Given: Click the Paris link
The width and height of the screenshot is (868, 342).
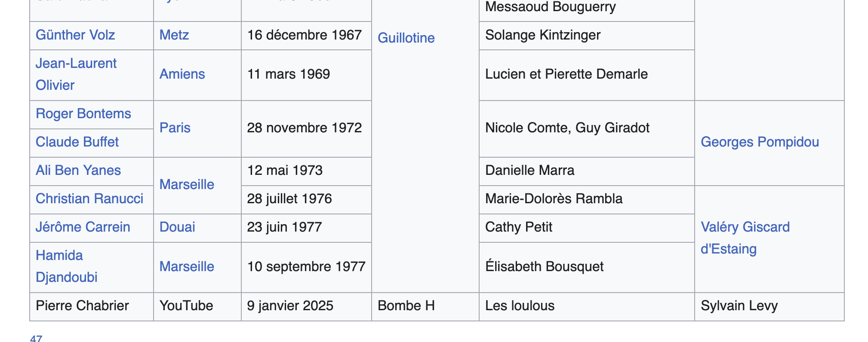Looking at the screenshot, I should coord(175,128).
